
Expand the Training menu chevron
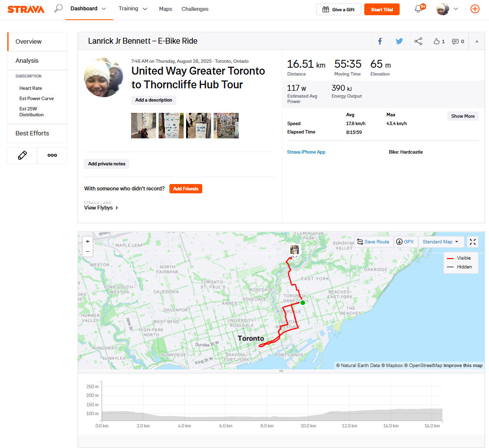coord(145,9)
